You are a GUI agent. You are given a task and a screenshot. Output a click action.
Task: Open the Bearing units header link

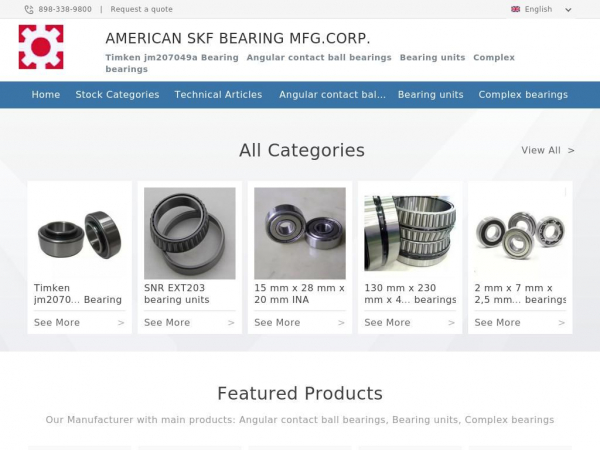pyautogui.click(x=432, y=57)
